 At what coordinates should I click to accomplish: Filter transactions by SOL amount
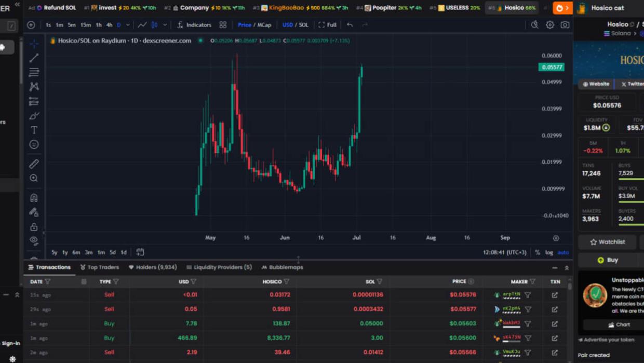380,282
